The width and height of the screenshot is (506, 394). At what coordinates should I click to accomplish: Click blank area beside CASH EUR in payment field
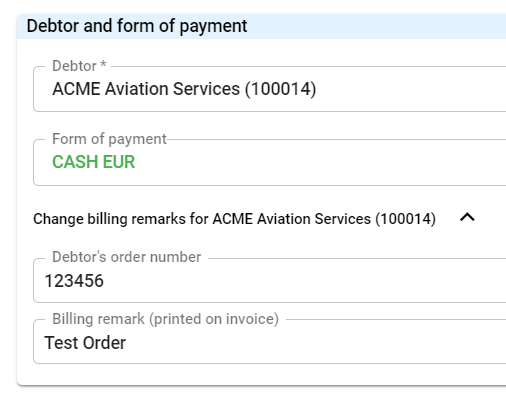click(317, 162)
